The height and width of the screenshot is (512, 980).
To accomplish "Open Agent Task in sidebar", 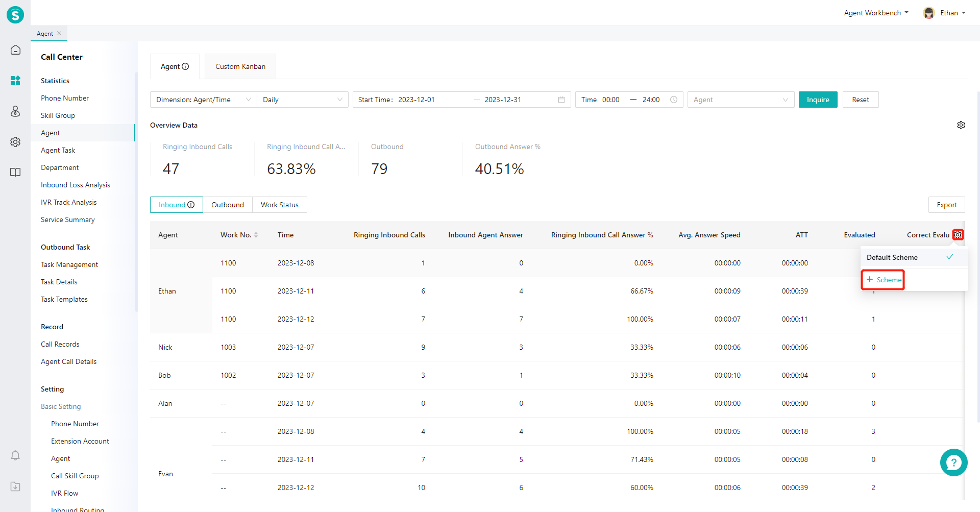I will pos(58,150).
